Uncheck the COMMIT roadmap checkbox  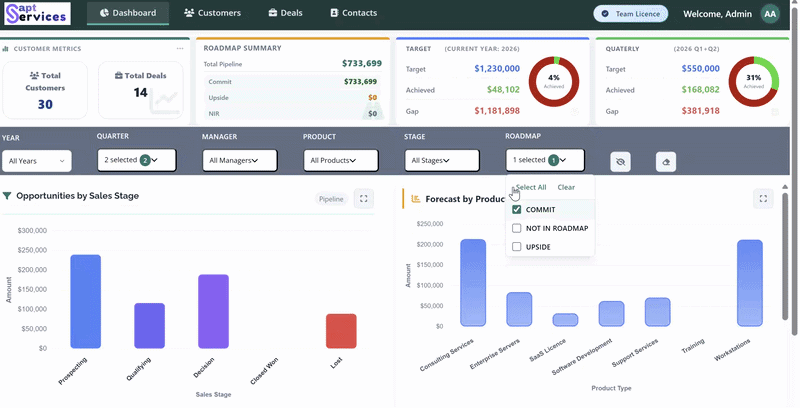coord(516,210)
